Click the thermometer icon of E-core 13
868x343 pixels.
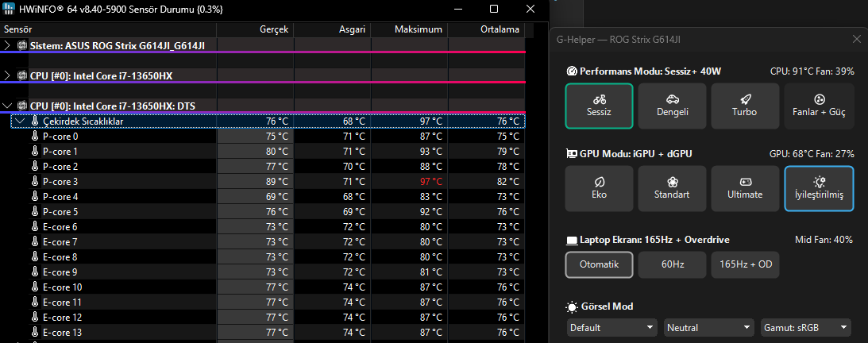click(x=35, y=333)
